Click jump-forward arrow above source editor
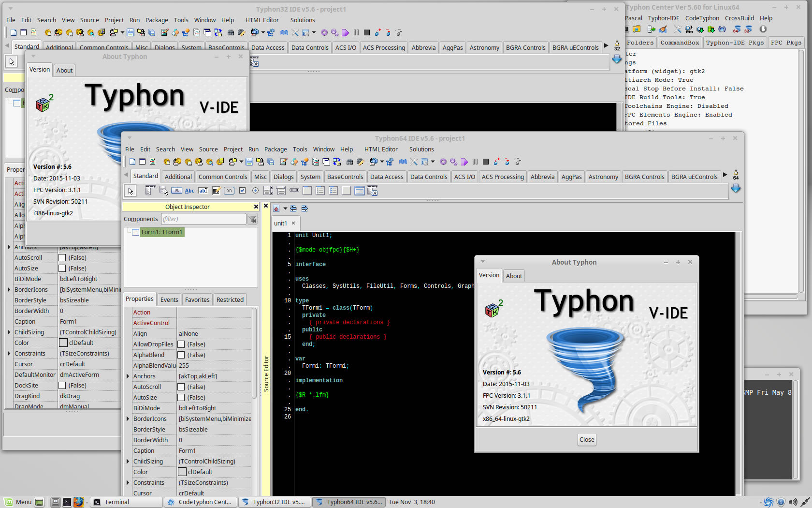Image resolution: width=812 pixels, height=508 pixels. (304, 209)
